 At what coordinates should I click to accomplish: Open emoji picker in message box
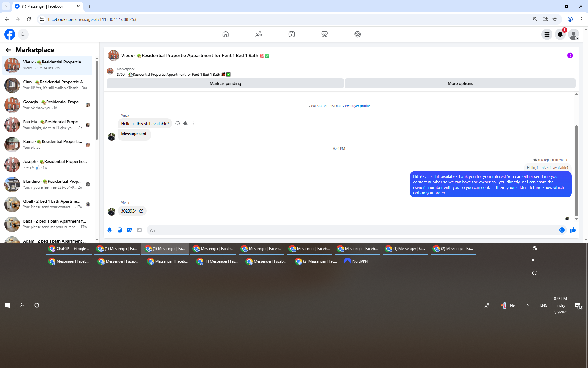562,230
